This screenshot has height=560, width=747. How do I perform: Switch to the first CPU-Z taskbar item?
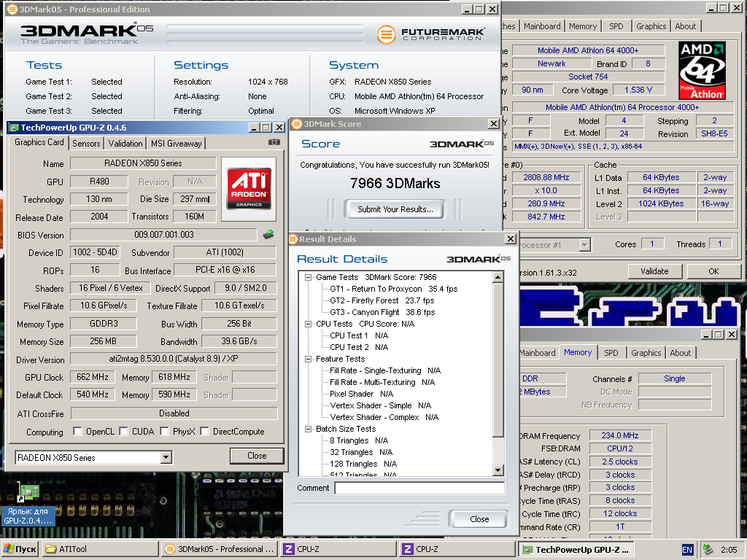point(338,549)
